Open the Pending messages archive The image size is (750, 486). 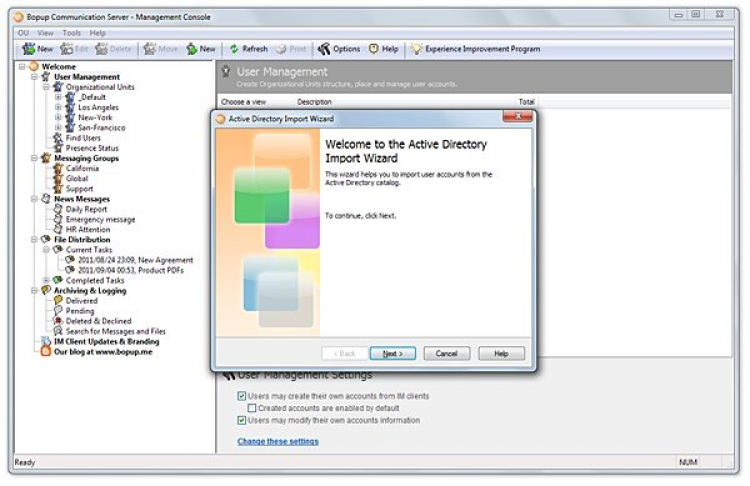click(80, 311)
